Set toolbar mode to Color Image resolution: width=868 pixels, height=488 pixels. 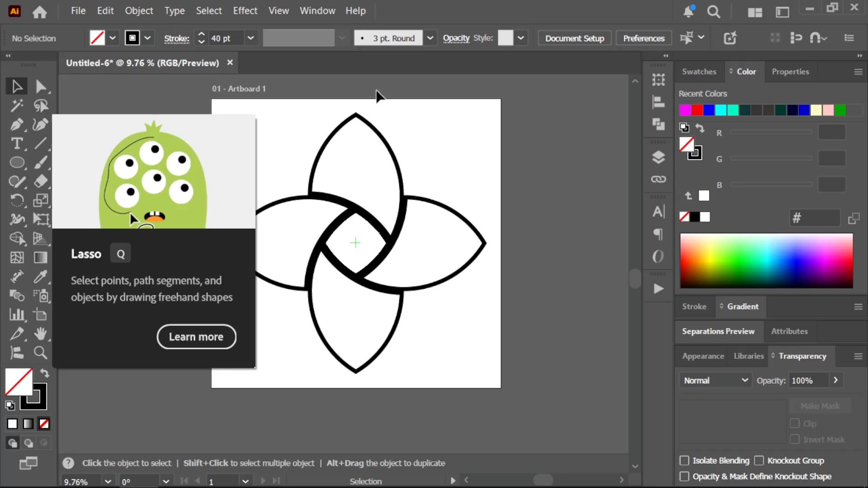[12, 424]
